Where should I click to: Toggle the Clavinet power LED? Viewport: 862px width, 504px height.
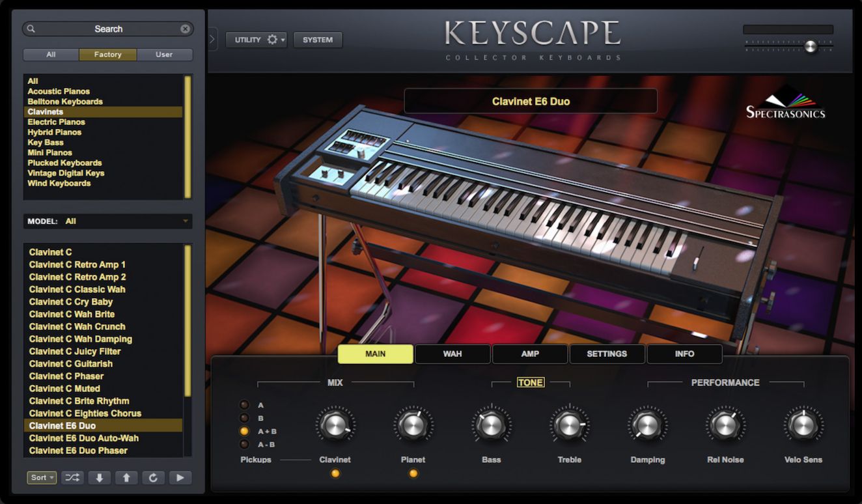[335, 473]
